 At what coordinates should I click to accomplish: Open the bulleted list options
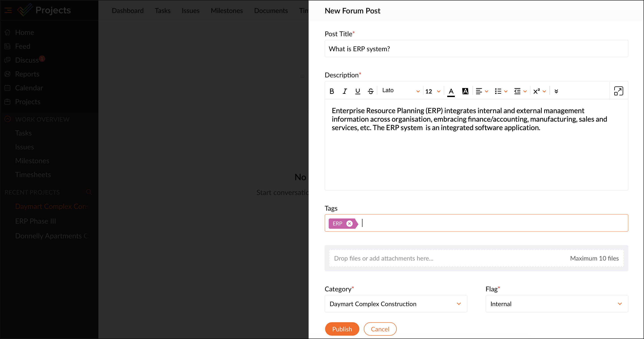(501, 91)
